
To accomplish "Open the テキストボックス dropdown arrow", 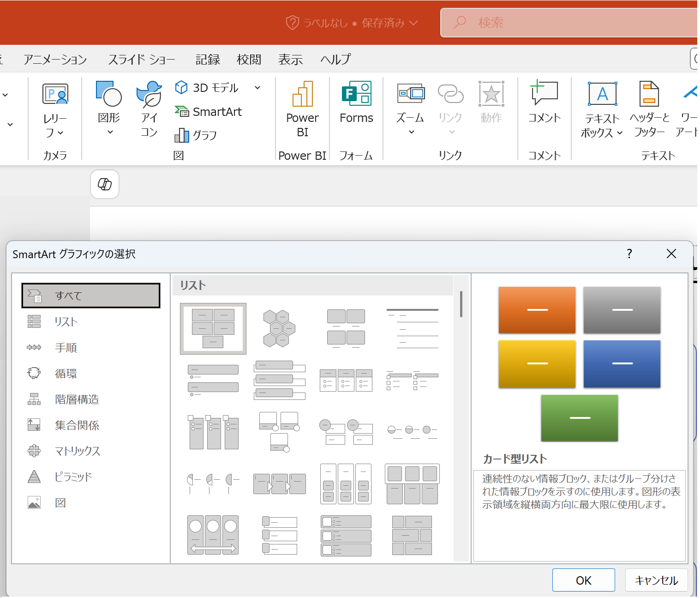I will point(620,133).
